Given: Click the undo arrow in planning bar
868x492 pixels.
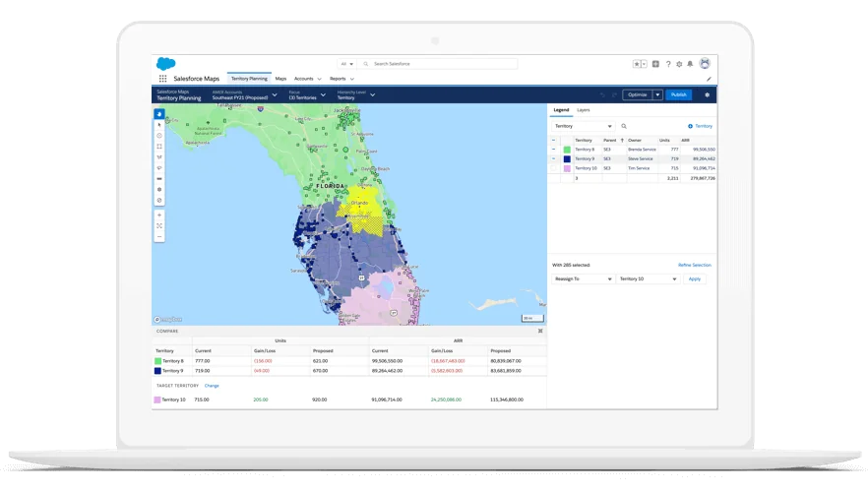Looking at the screenshot, I should (x=603, y=95).
